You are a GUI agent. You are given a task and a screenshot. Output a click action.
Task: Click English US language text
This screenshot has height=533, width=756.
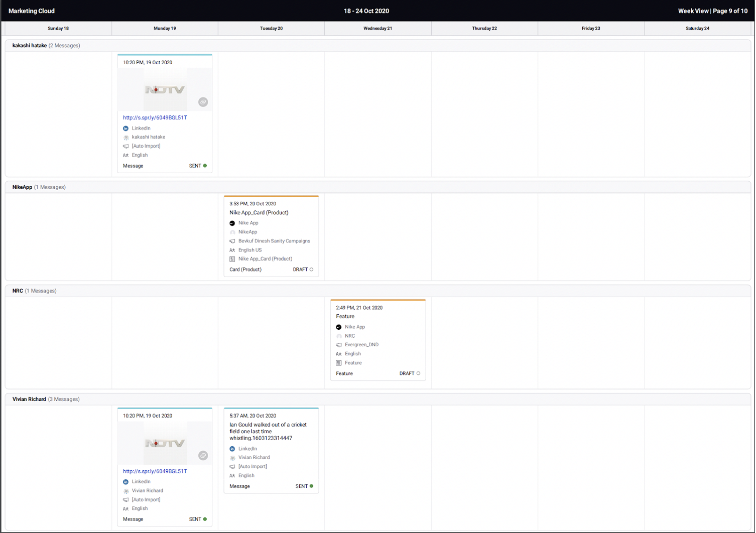click(250, 250)
